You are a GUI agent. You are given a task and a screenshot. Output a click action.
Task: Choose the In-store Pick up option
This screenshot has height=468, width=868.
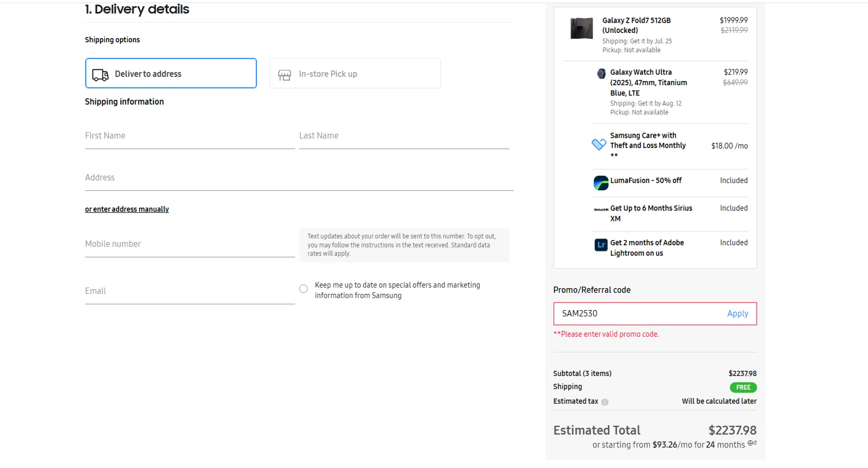(x=355, y=73)
